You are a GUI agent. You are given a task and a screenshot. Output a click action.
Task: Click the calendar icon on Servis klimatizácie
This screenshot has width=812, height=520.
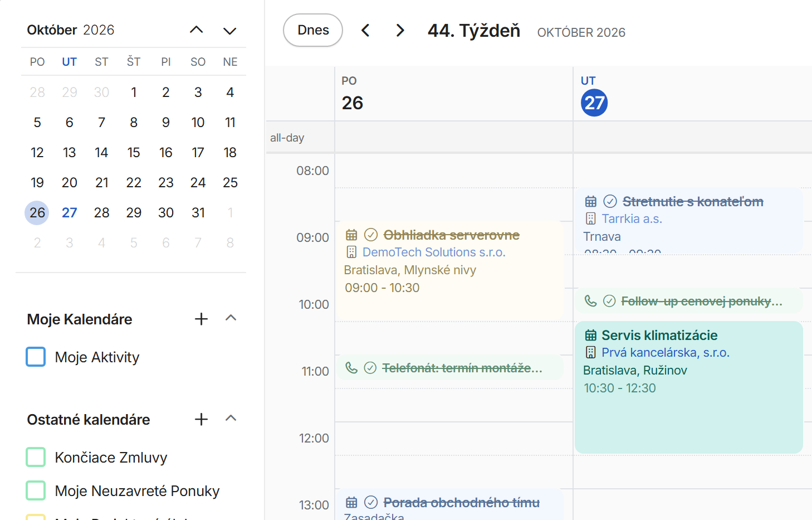(591, 335)
